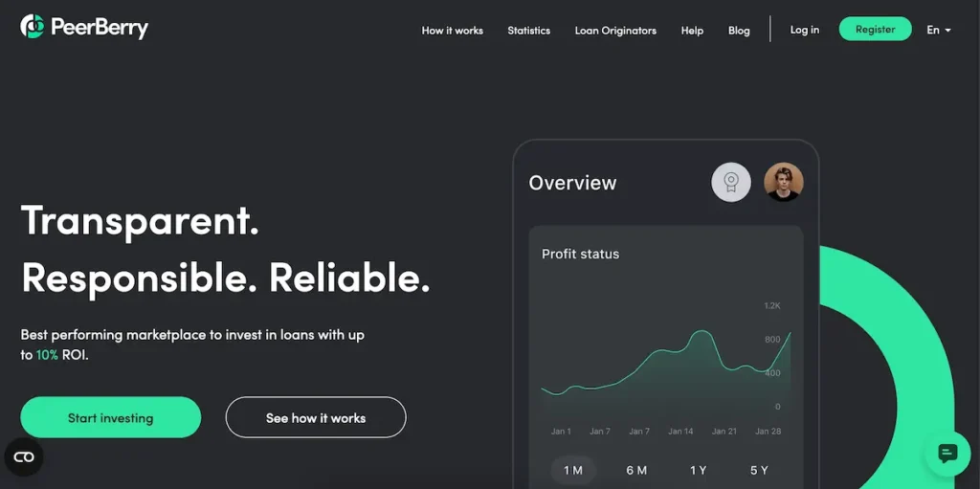Open the Help menu item
This screenshot has height=489, width=980.
tap(692, 31)
